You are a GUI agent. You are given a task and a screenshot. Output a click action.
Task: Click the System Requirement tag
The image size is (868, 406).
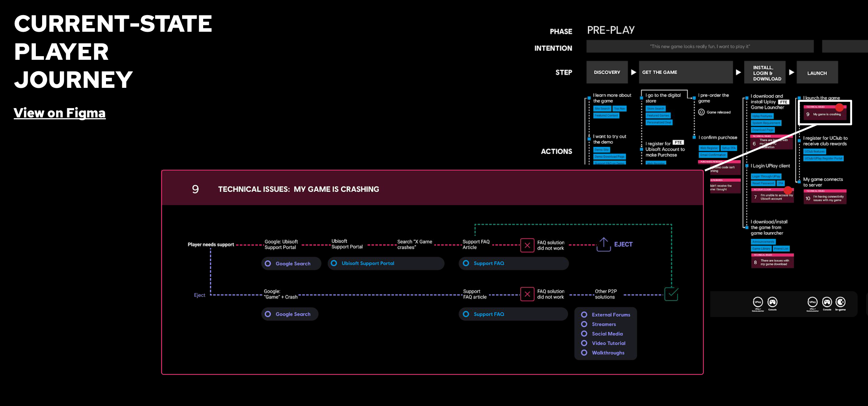(x=766, y=123)
